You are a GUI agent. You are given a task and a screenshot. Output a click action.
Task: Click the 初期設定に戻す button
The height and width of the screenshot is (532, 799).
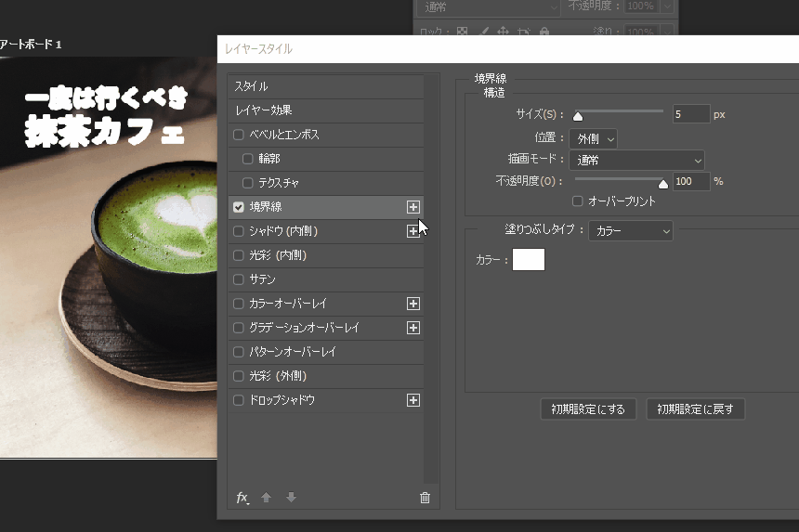696,409
